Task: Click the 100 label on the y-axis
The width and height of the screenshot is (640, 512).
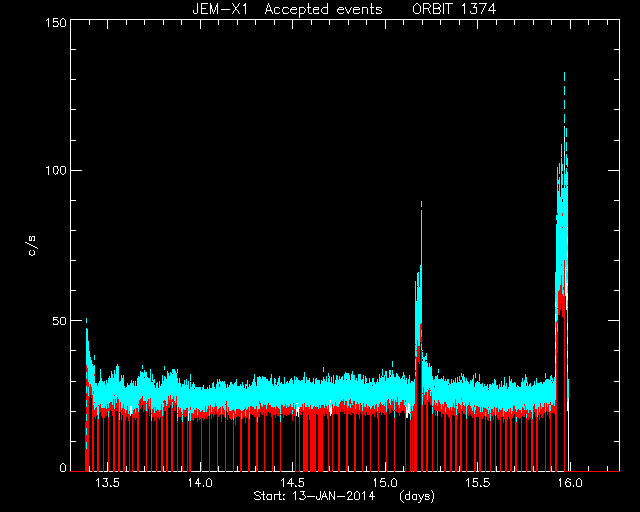Action: 56,170
